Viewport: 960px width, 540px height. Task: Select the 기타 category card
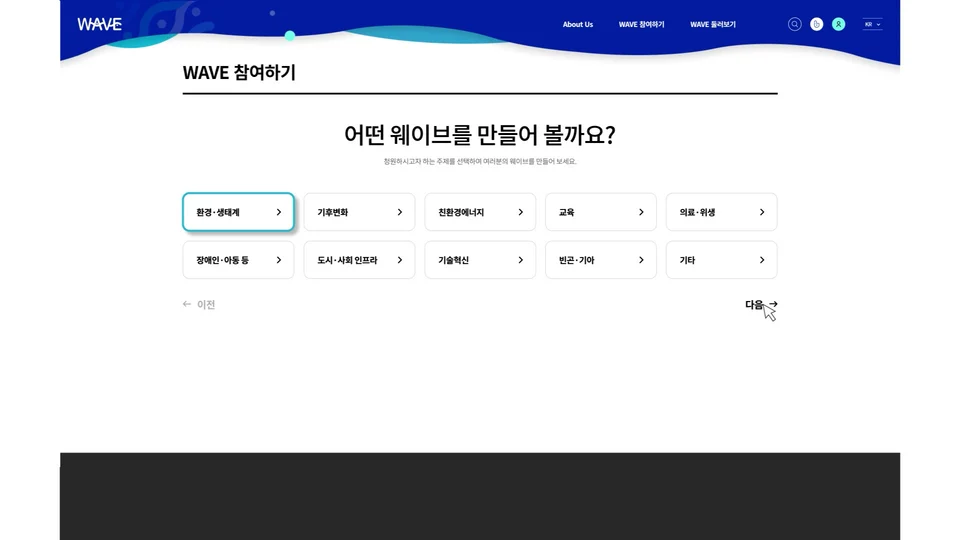pyautogui.click(x=721, y=260)
